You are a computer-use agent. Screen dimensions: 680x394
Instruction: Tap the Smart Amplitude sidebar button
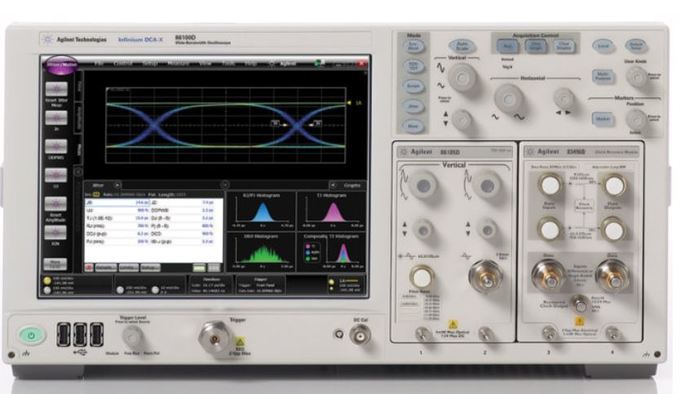point(56,204)
